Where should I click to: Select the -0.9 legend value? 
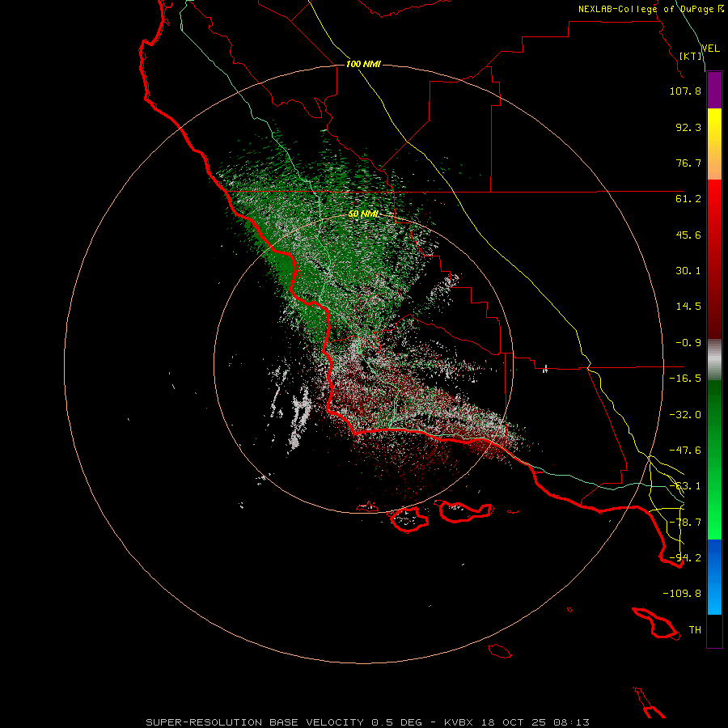(688, 343)
